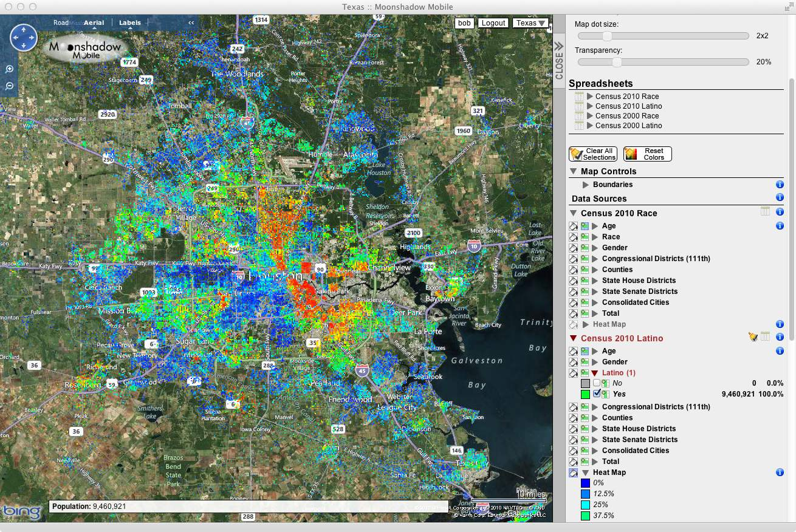796x532 pixels.
Task: Zoom out on the map
Action: coord(10,86)
